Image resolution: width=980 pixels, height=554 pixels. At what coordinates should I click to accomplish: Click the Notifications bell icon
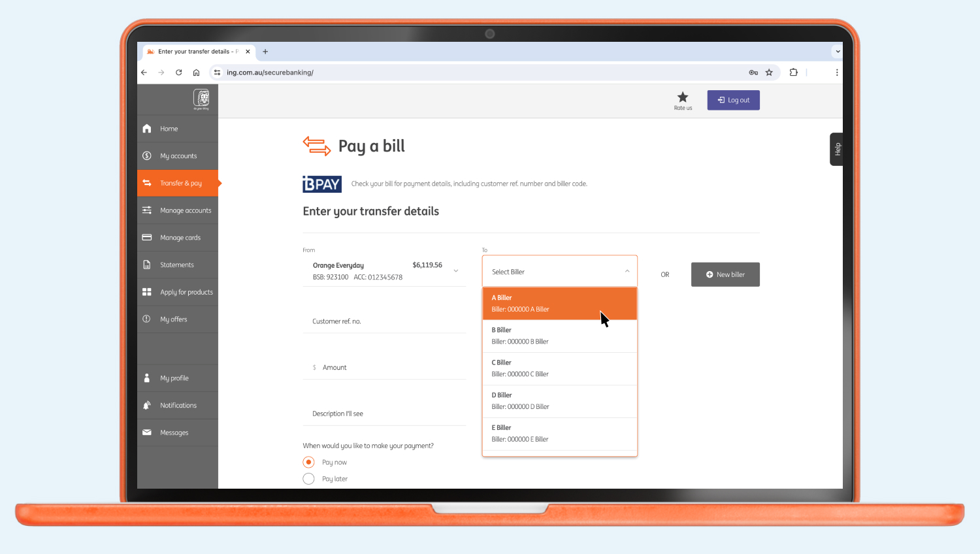(147, 405)
